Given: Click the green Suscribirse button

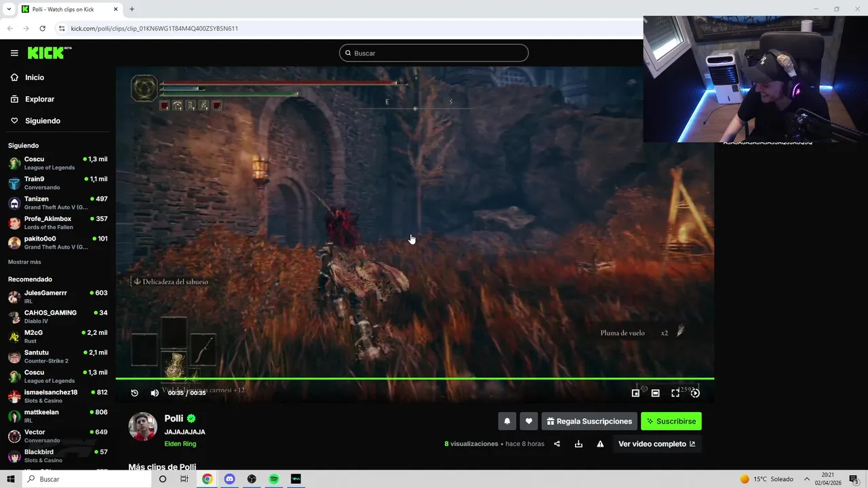Looking at the screenshot, I should click(671, 422).
